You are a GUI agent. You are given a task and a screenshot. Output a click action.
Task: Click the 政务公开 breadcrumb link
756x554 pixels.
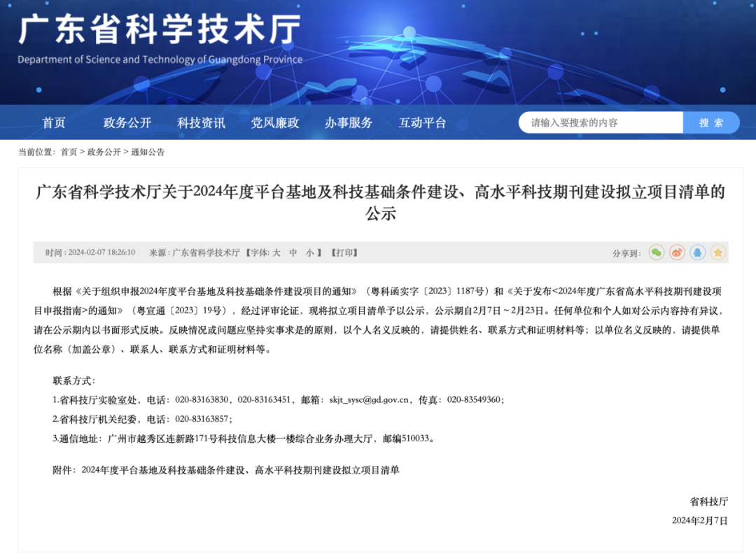104,152
